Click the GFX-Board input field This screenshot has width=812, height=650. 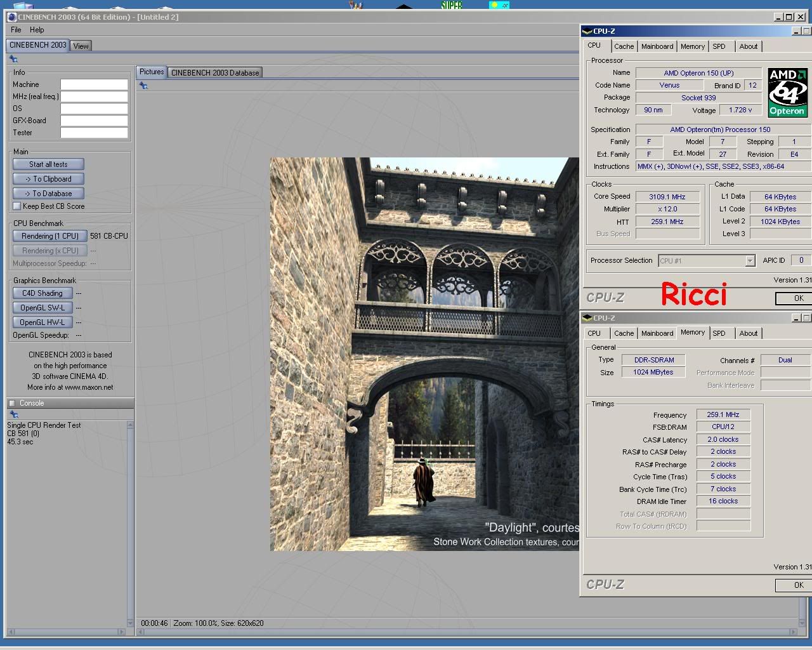point(94,121)
